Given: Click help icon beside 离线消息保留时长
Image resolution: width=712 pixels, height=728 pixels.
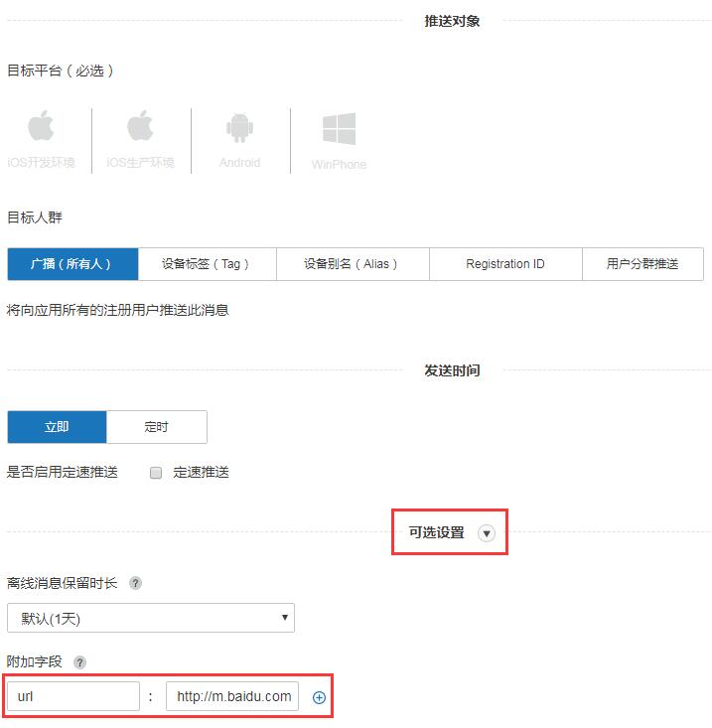Looking at the screenshot, I should point(135,583).
